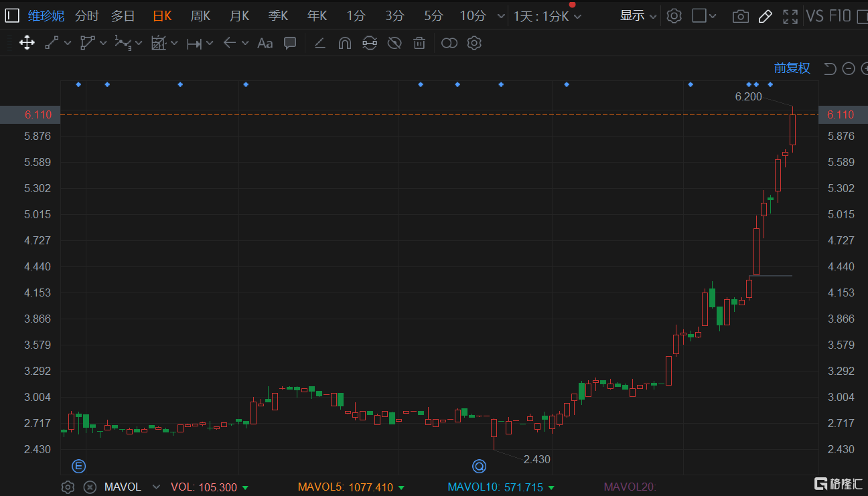Click the last candlestick near 6.110
The image size is (868, 496).
coord(792,129)
